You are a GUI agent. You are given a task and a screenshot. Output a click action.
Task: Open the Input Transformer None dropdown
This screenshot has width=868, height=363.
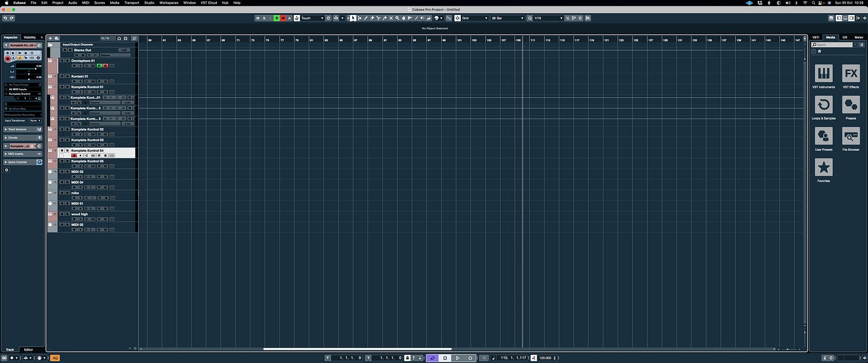click(35, 120)
